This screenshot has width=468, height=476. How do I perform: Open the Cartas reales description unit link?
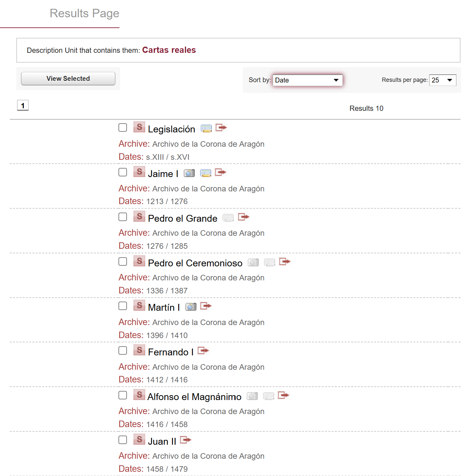[169, 50]
